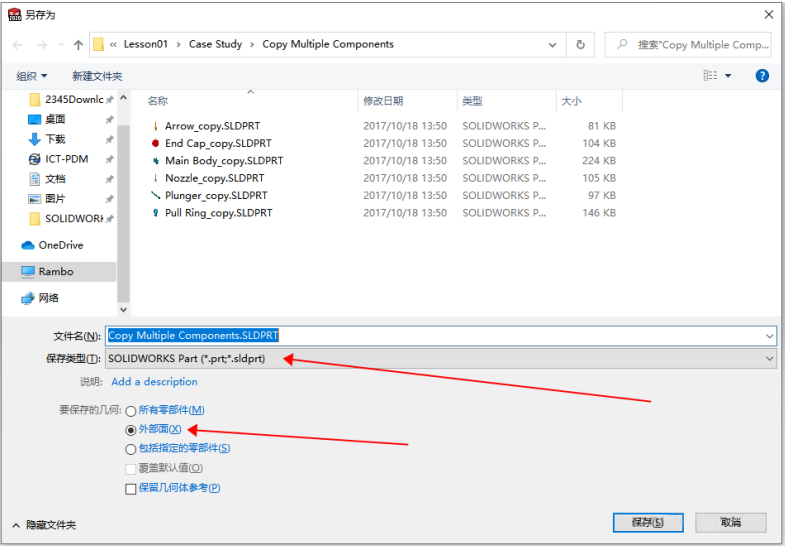Viewport: 785px width, 546px height.
Task: Open the 组织 menu
Action: 31,76
